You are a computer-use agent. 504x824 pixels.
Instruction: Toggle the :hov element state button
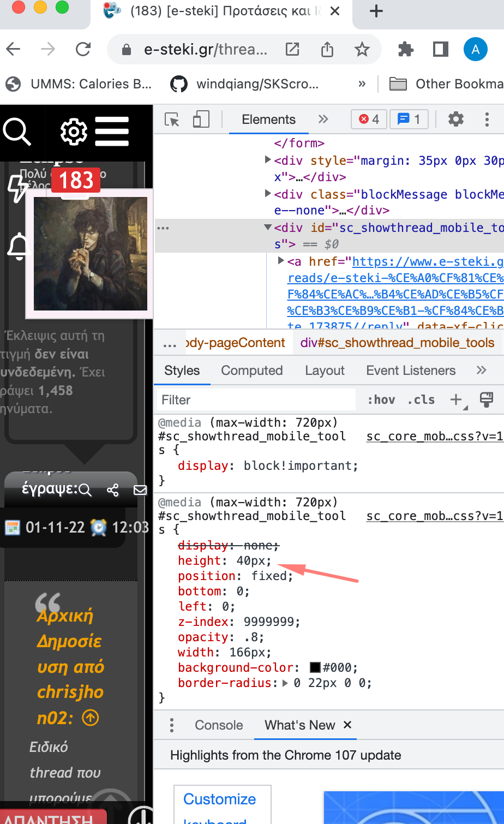pos(381,400)
